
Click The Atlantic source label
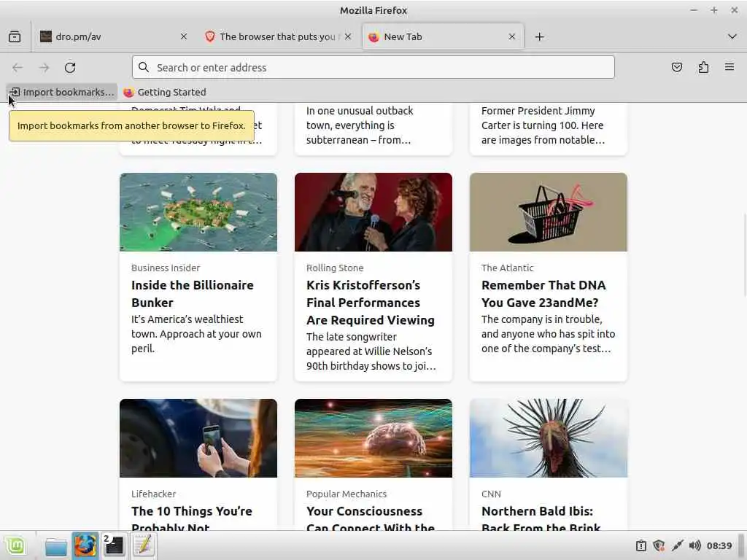pyautogui.click(x=508, y=268)
